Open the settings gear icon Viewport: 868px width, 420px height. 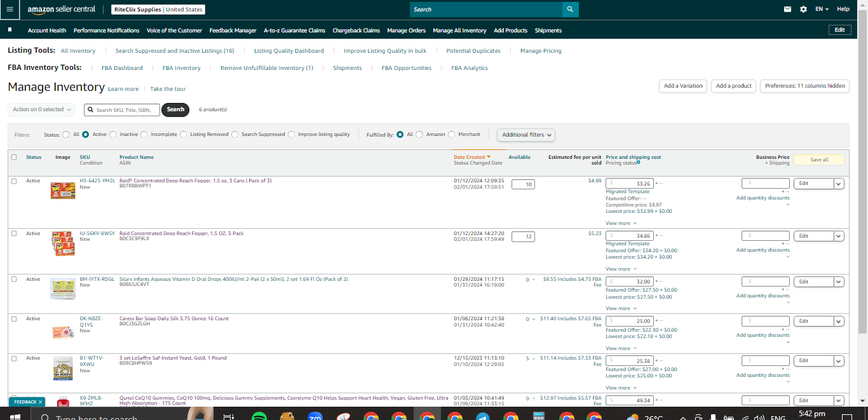(803, 10)
